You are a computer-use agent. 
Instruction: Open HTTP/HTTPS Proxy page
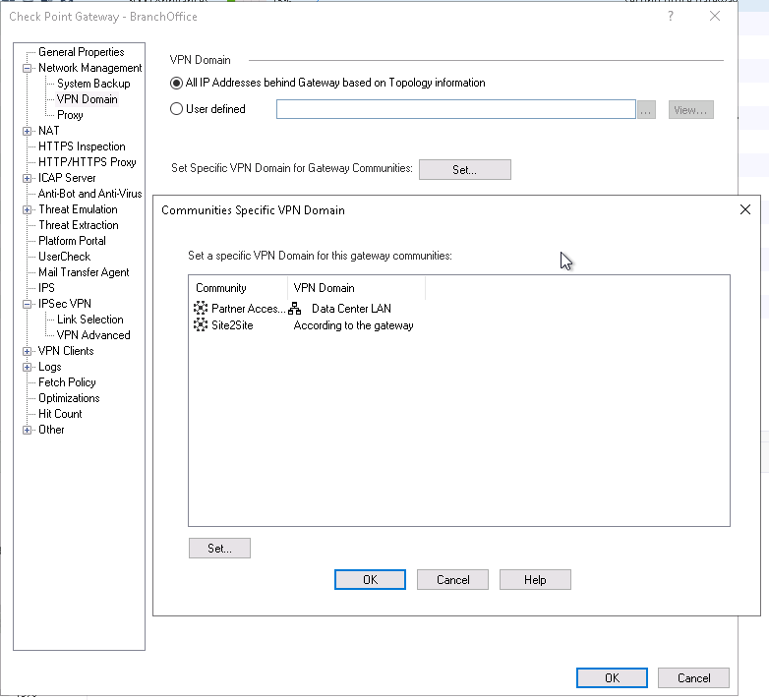pyautogui.click(x=88, y=162)
